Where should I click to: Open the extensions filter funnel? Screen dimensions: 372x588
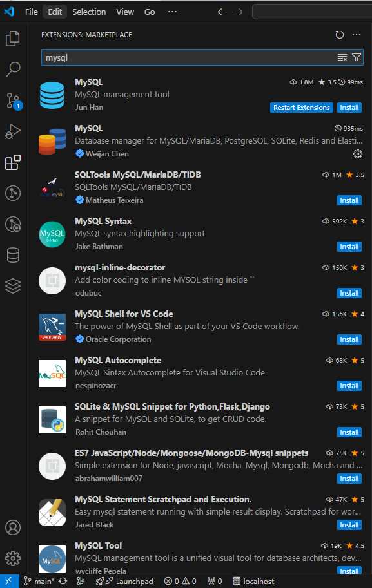pos(357,57)
